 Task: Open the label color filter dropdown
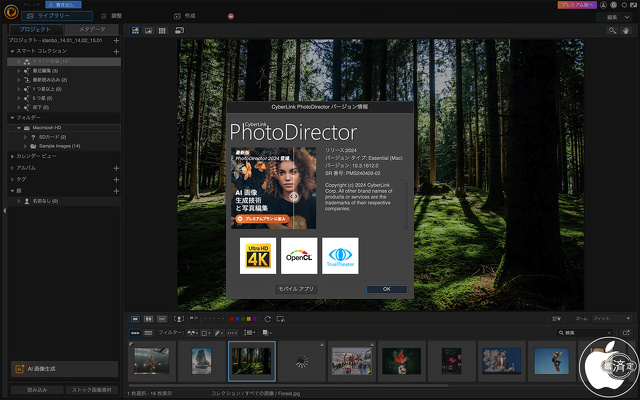(206, 333)
